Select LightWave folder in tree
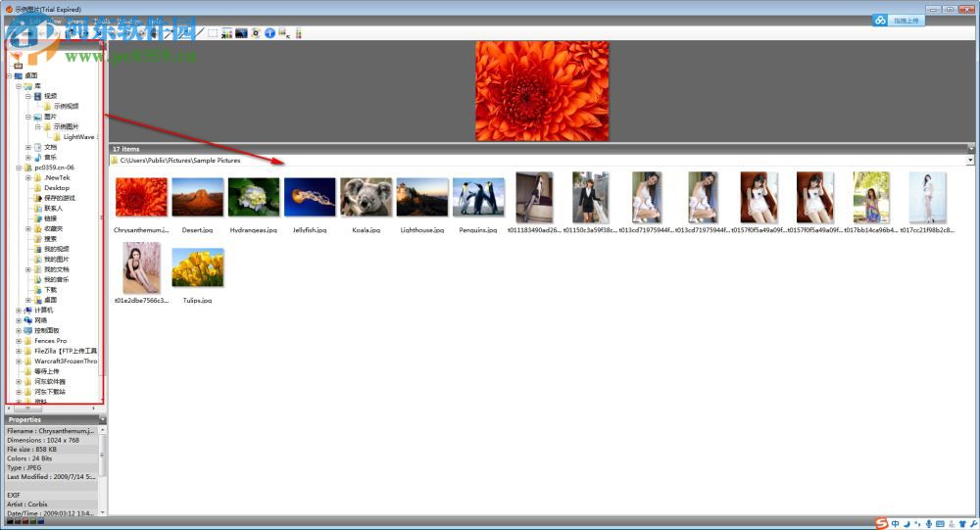The height and width of the screenshot is (530, 980). pyautogui.click(x=78, y=137)
